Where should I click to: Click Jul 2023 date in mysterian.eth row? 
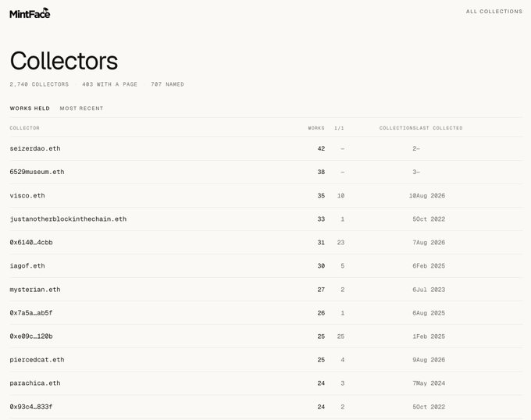(431, 290)
